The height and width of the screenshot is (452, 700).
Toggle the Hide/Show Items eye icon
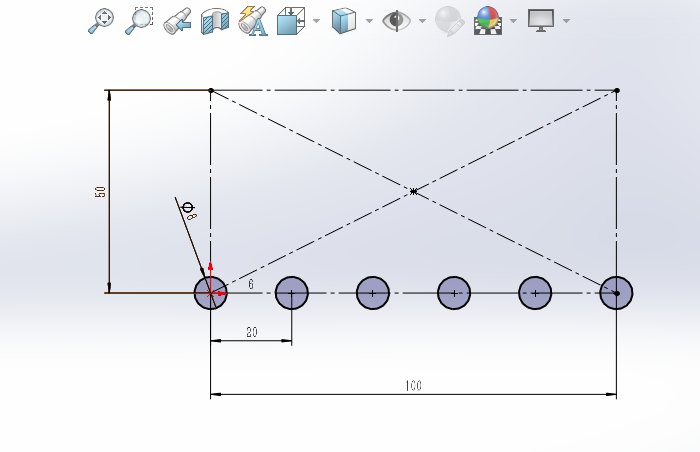396,21
